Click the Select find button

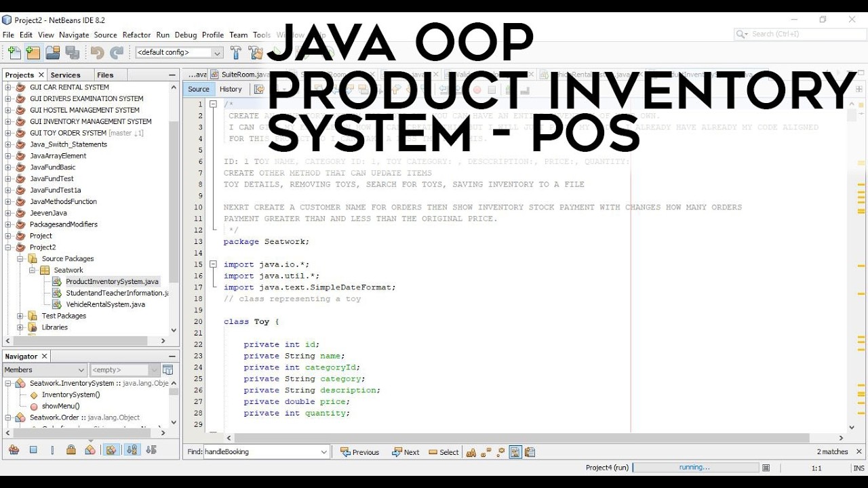(444, 452)
